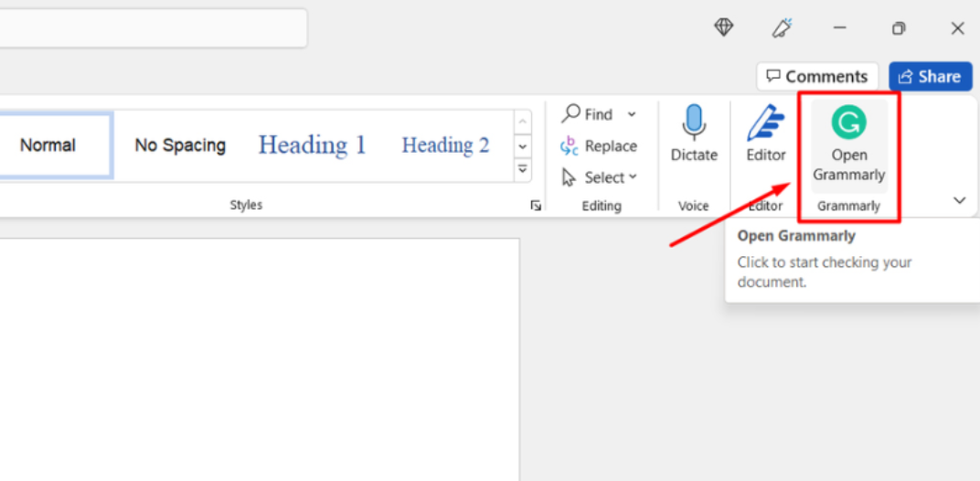The width and height of the screenshot is (980, 481).
Task: Click in the title bar search box
Action: [x=154, y=28]
